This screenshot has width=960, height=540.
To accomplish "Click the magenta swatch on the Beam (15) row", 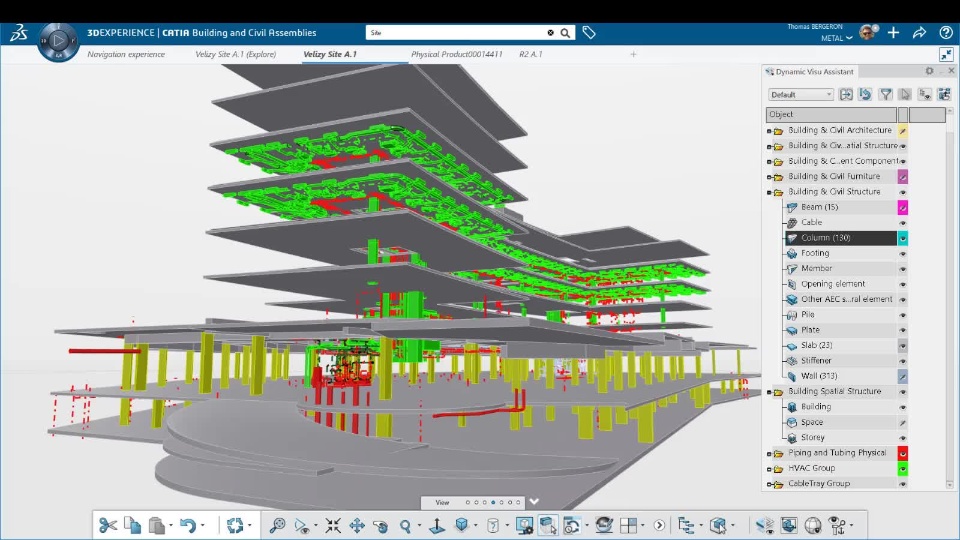I will click(902, 208).
